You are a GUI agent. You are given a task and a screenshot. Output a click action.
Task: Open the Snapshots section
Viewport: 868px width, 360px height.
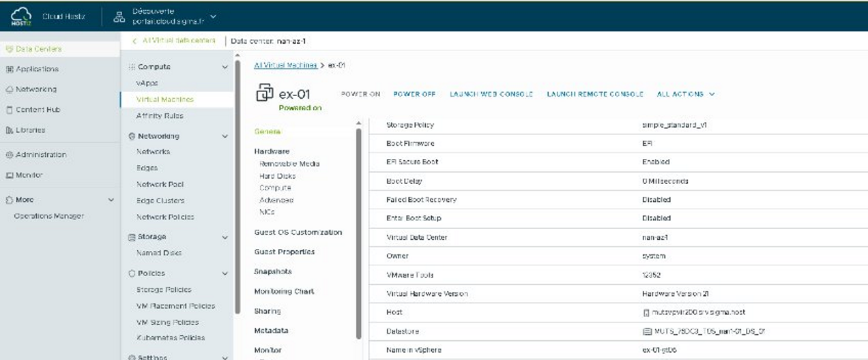click(273, 271)
